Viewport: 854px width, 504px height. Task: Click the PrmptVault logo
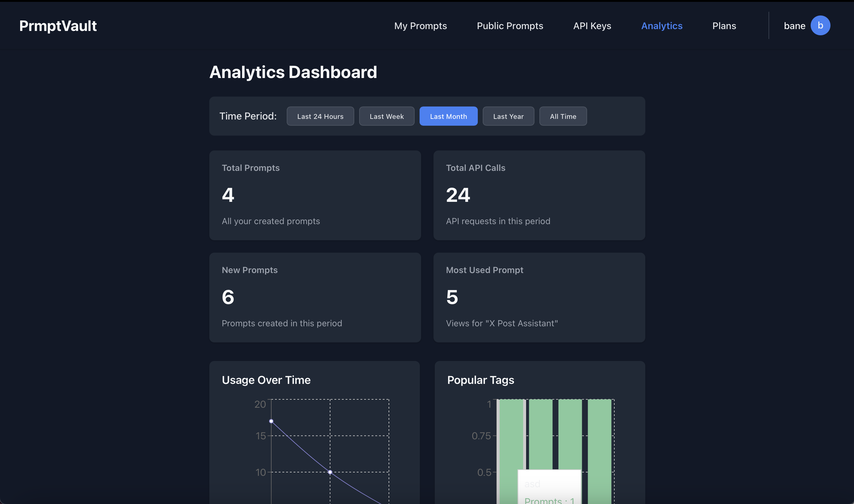pyautogui.click(x=58, y=26)
